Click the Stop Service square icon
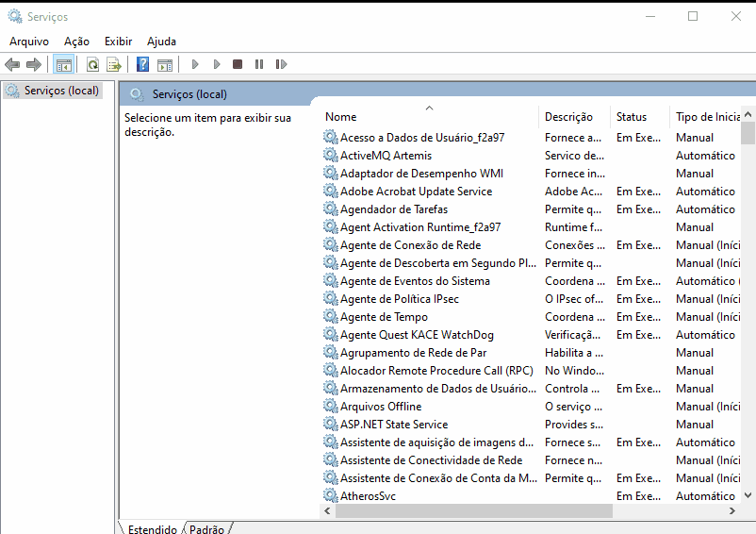This screenshot has width=756, height=534. point(238,64)
